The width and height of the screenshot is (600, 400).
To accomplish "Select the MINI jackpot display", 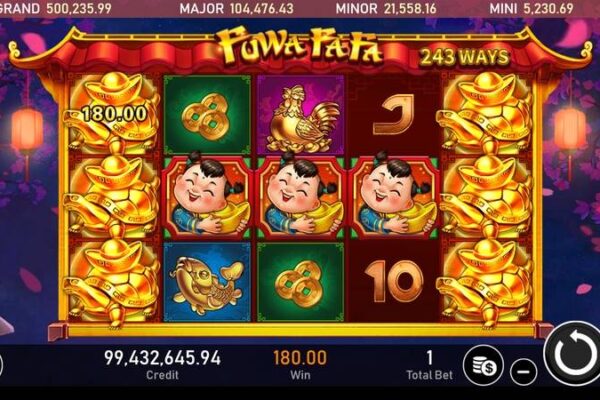I will [x=531, y=8].
